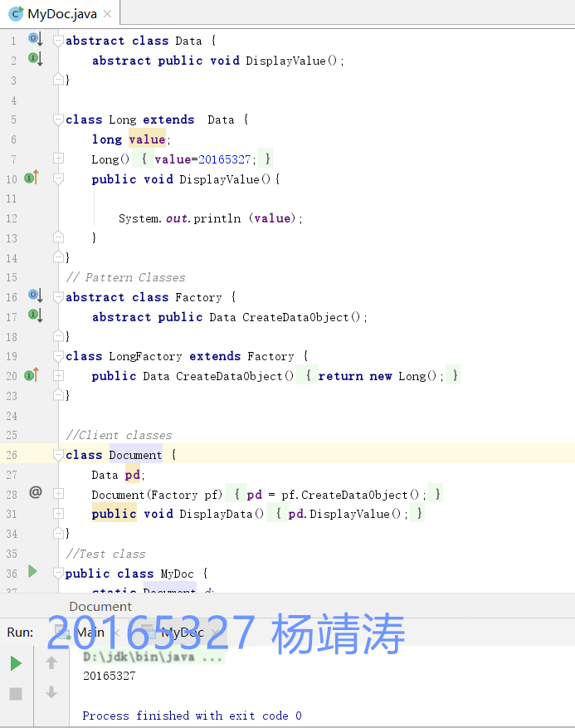The height and width of the screenshot is (728, 575).
Task: Click the up arrow in Run toolbar
Action: (x=51, y=663)
